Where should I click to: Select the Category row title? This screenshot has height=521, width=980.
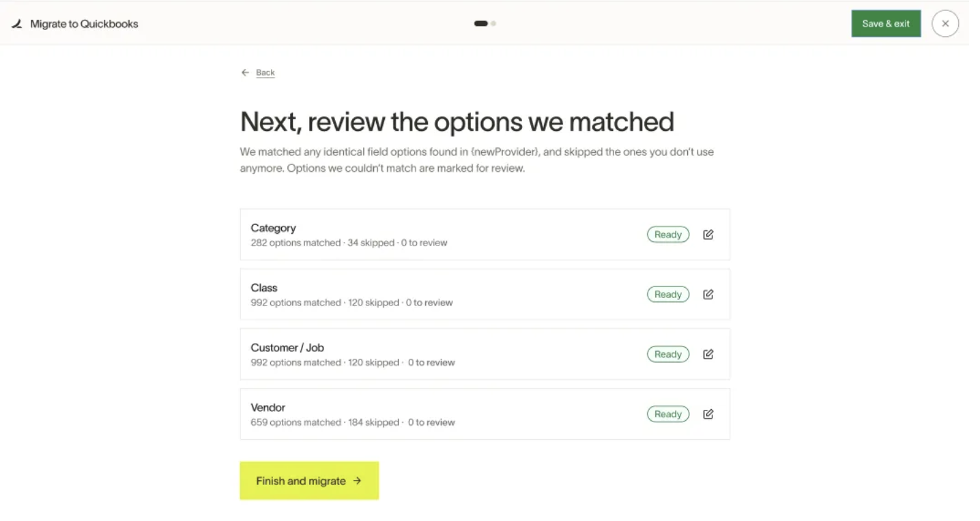coord(273,228)
